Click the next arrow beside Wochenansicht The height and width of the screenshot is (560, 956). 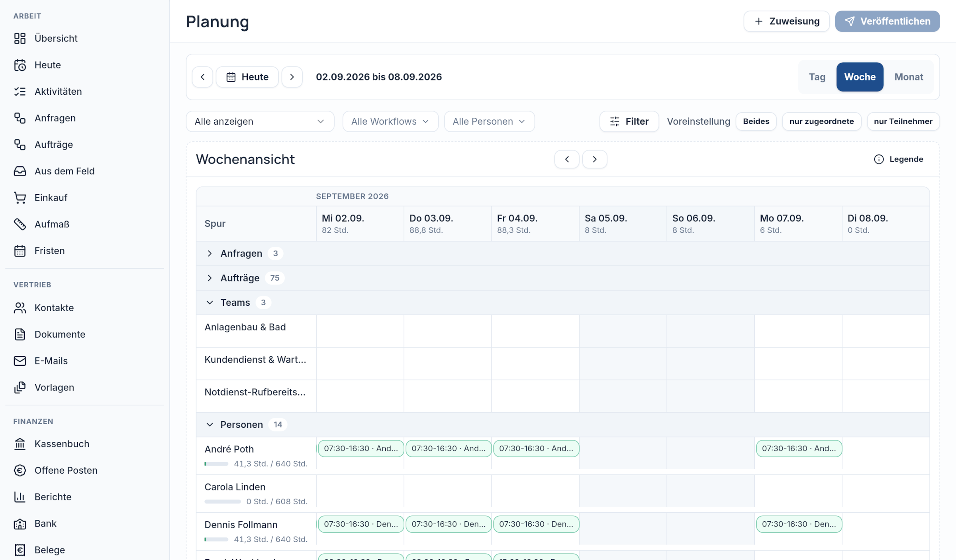[595, 159]
